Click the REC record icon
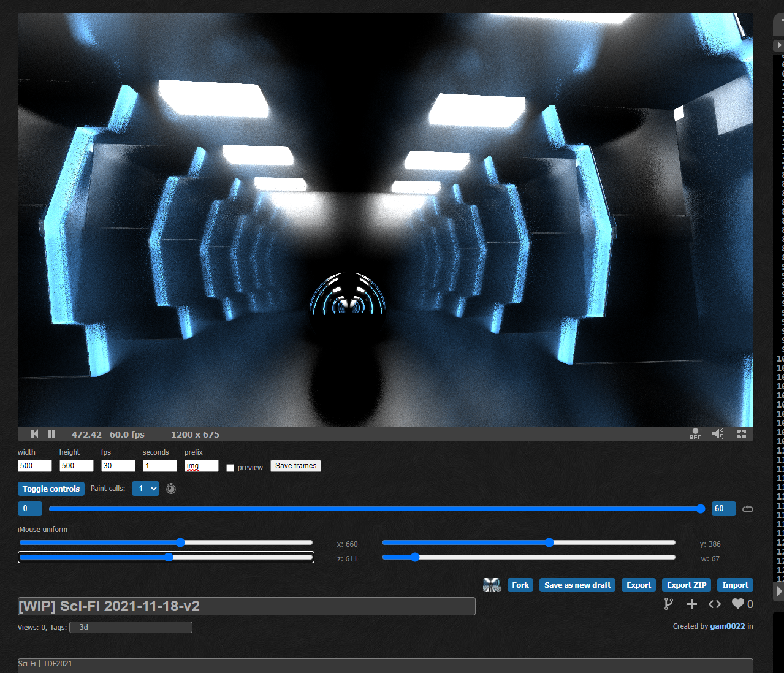The width and height of the screenshot is (784, 673). 695,434
